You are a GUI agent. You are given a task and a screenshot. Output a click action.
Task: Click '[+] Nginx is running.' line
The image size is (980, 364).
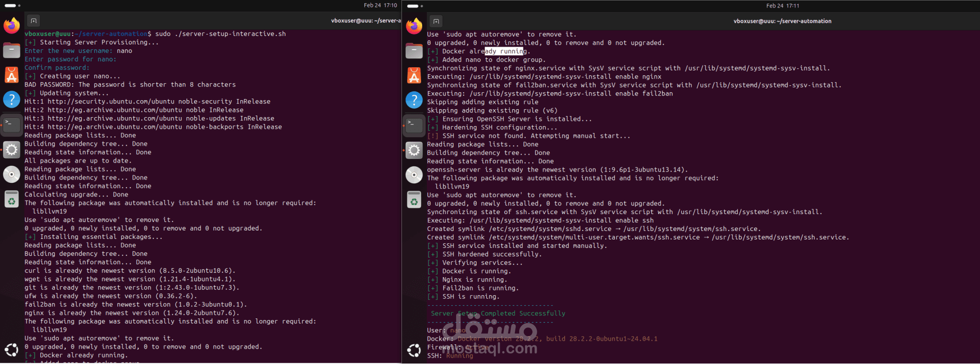coord(467,280)
